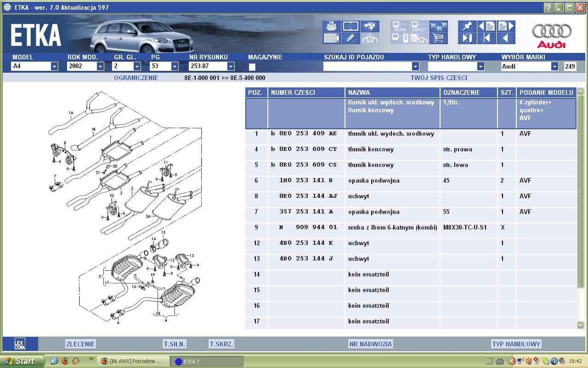Click the ZLECENIE button in bottom bar
This screenshot has height=368, width=588.
[80, 344]
